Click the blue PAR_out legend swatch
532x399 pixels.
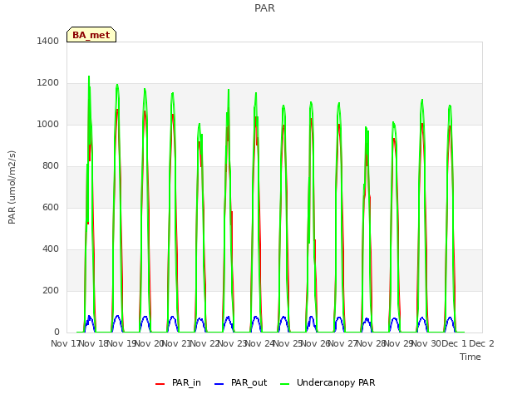[219, 384]
